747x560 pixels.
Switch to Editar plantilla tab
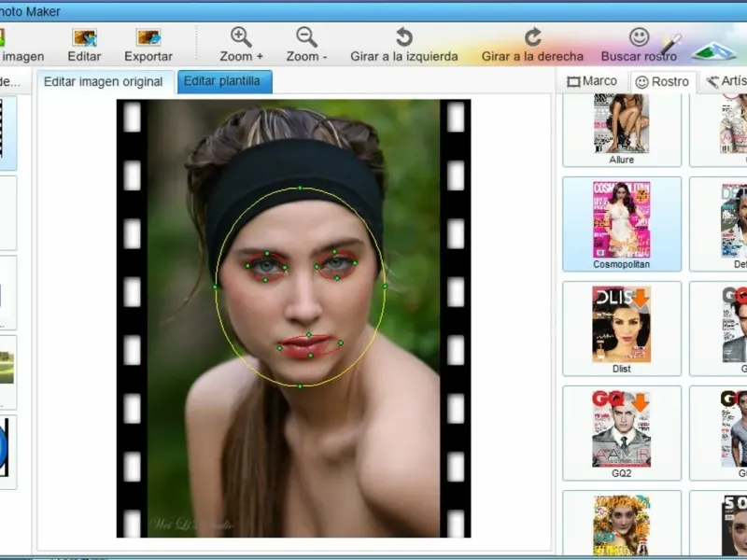[225, 81]
